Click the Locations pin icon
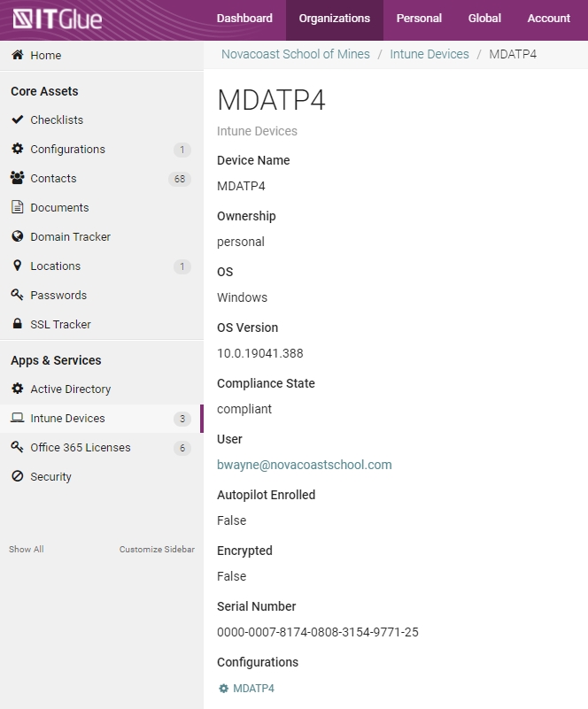Screen dimensions: 588x709 pos(17,266)
